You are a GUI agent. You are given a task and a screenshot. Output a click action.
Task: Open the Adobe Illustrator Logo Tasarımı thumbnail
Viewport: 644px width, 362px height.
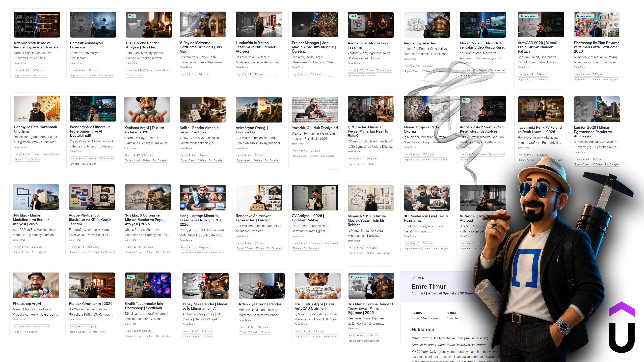pyautogui.click(x=371, y=25)
